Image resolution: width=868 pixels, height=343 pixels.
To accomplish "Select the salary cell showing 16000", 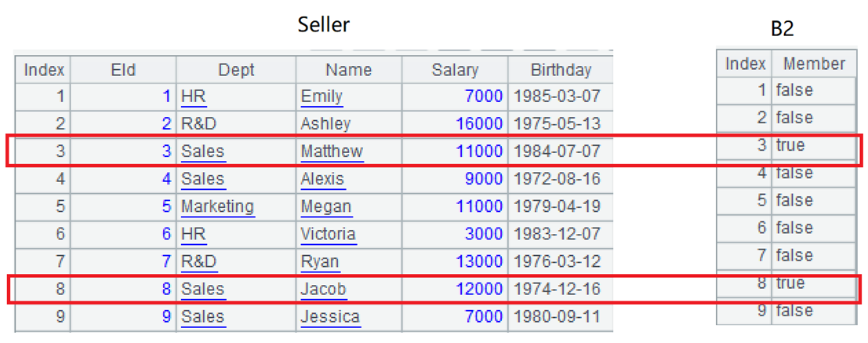I will point(479,124).
